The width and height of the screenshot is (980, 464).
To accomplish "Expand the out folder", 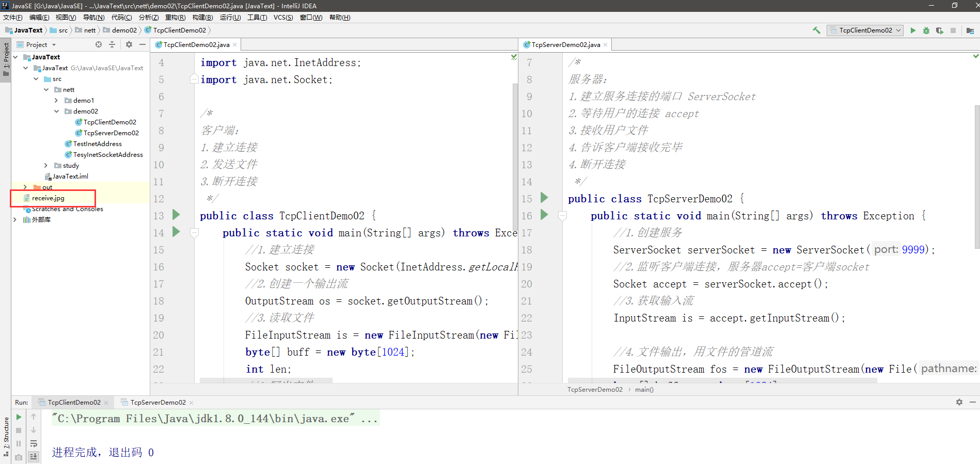I will [x=25, y=187].
